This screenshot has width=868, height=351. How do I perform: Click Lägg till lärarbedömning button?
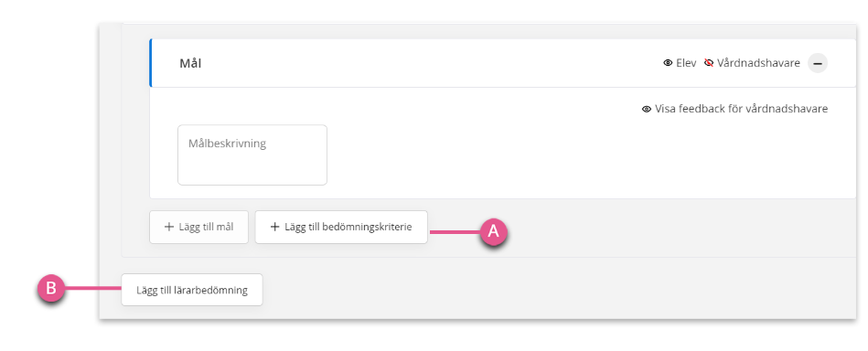[x=192, y=290]
